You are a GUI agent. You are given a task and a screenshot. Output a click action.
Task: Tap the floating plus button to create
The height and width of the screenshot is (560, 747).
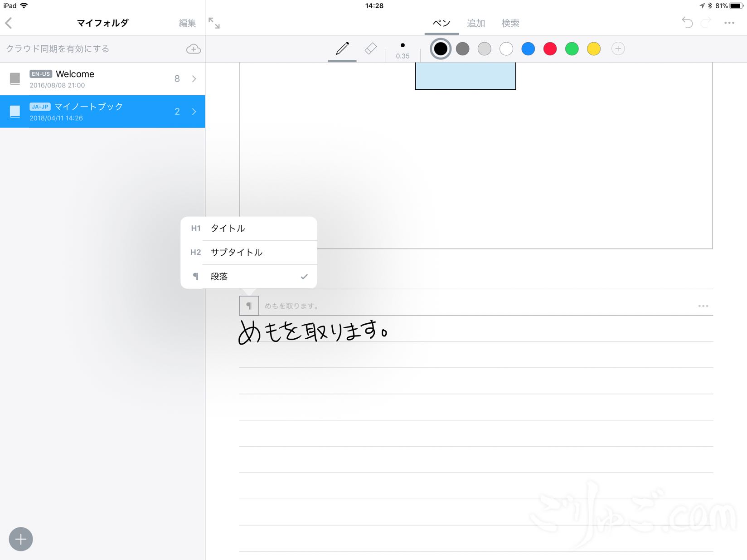[20, 539]
